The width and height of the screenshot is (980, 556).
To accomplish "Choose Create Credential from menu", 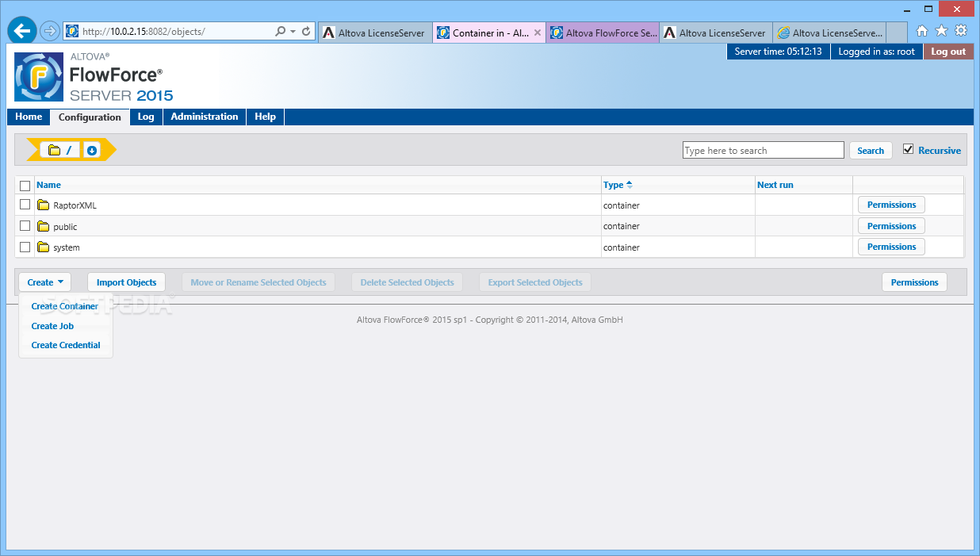I will point(66,345).
